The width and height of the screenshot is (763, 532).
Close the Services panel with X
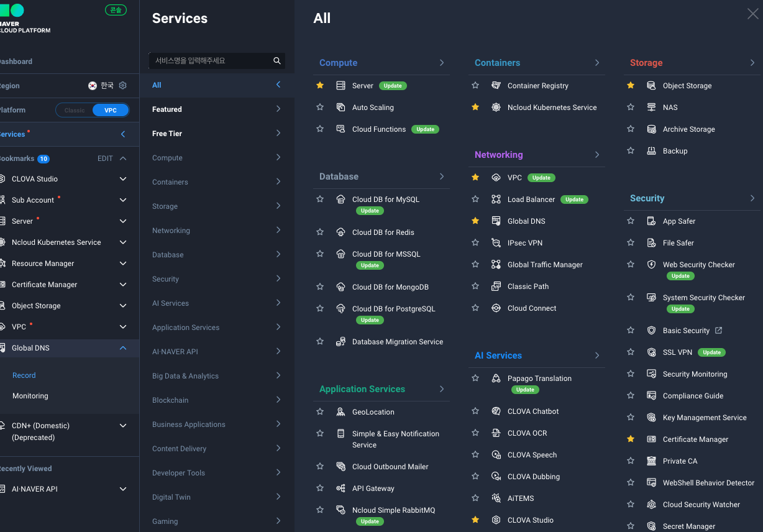pyautogui.click(x=752, y=14)
